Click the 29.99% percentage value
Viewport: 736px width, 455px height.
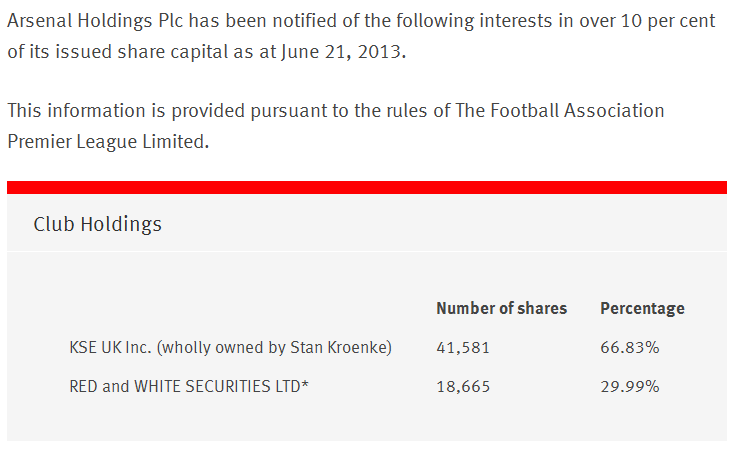click(x=629, y=385)
